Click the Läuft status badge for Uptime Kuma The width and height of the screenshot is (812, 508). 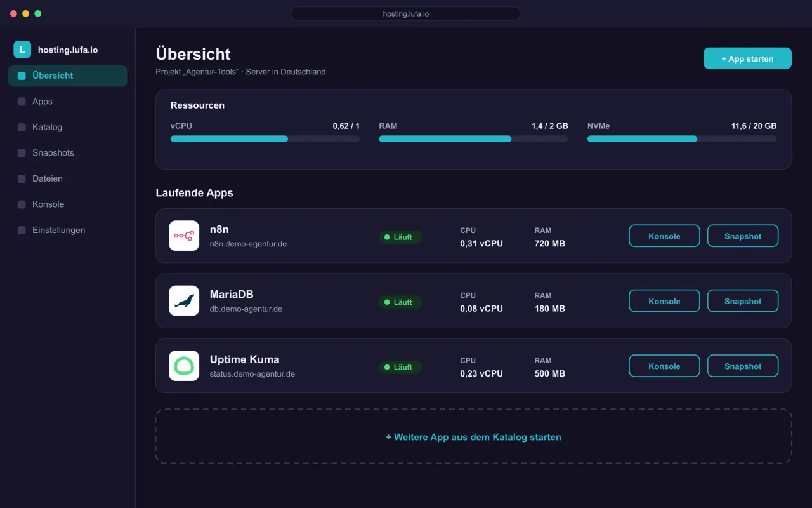pyautogui.click(x=400, y=367)
